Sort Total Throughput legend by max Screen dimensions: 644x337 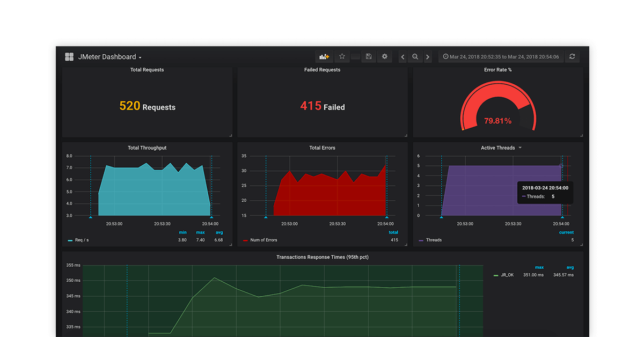tap(200, 232)
